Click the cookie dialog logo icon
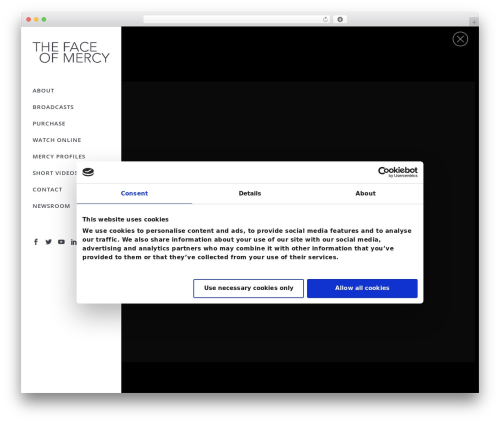 (x=88, y=172)
